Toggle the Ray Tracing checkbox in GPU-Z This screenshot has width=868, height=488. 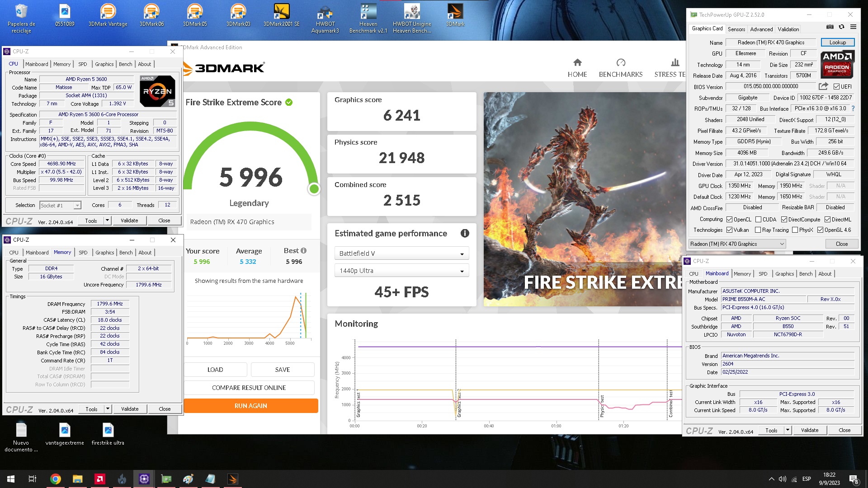(758, 230)
